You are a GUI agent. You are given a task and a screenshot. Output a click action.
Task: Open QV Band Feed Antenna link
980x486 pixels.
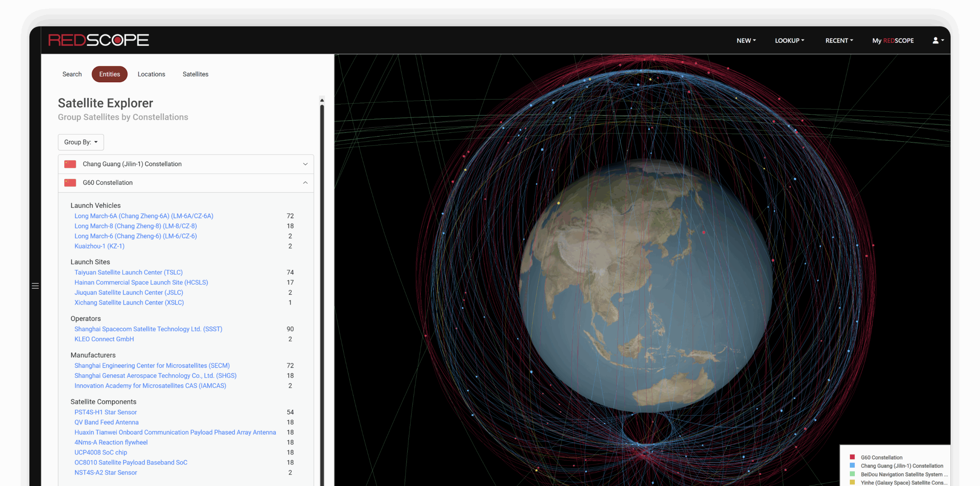(x=106, y=422)
